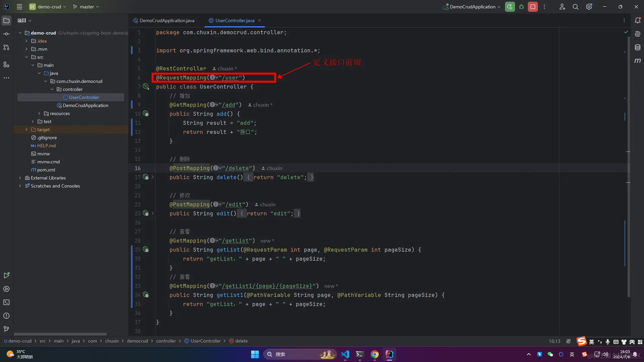Click the editor vertical scrollbar

coord(629,167)
